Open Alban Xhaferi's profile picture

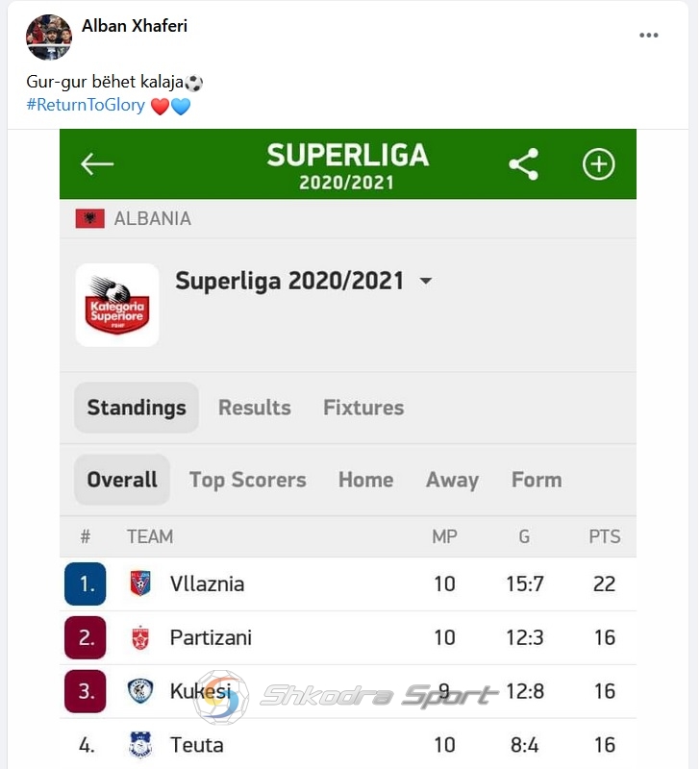point(49,37)
